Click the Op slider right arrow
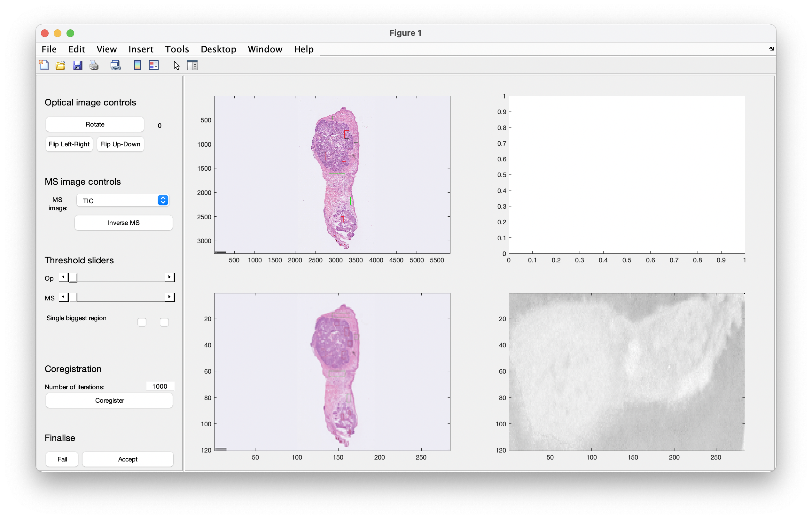This screenshot has height=519, width=812. (169, 277)
